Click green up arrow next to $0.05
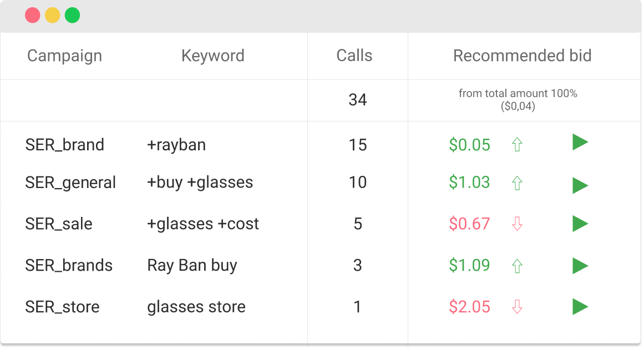 coord(517,145)
